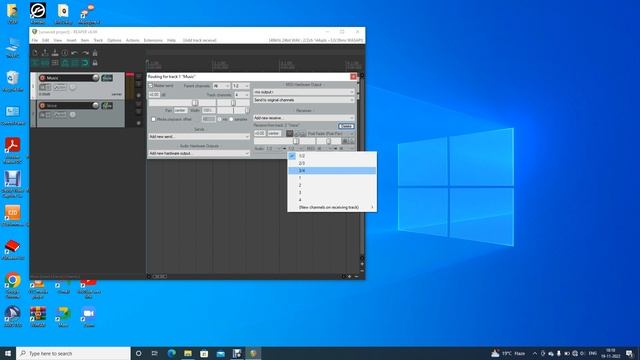Image resolution: width=640 pixels, height=360 pixels.
Task: Click the Pan 'center' input field
Action: [180, 111]
